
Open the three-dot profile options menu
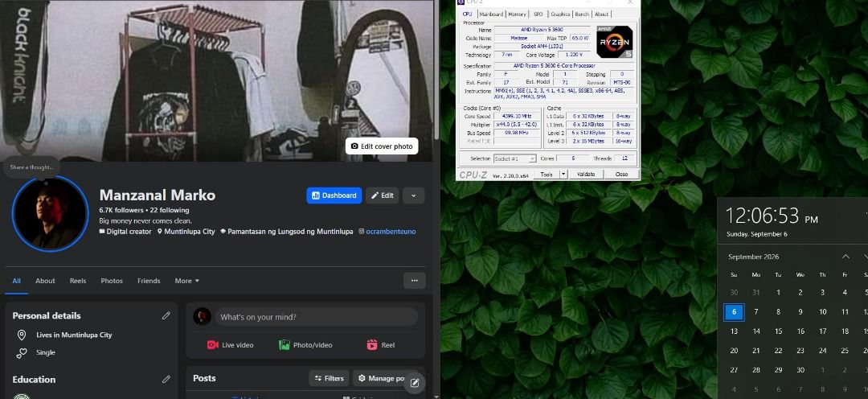[414, 281]
